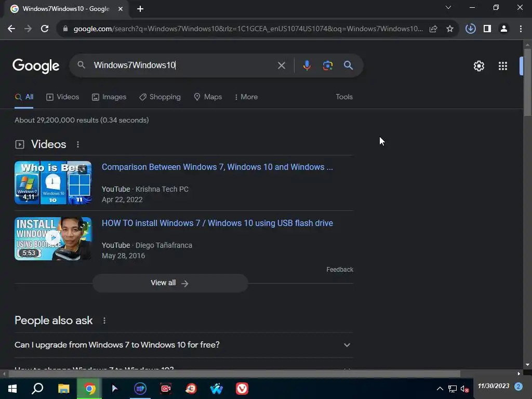Screen dimensions: 532x399
Task: Toggle Chrome side panel
Action: point(487,29)
